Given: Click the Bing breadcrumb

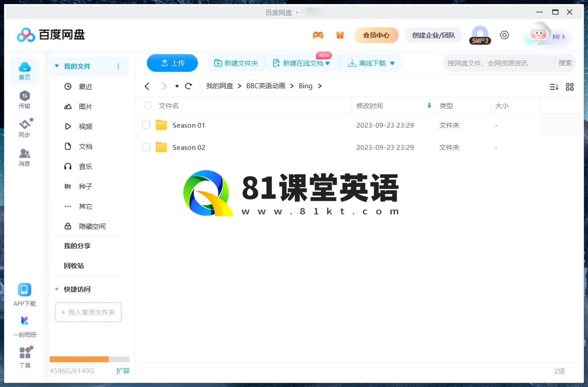Looking at the screenshot, I should coord(305,86).
